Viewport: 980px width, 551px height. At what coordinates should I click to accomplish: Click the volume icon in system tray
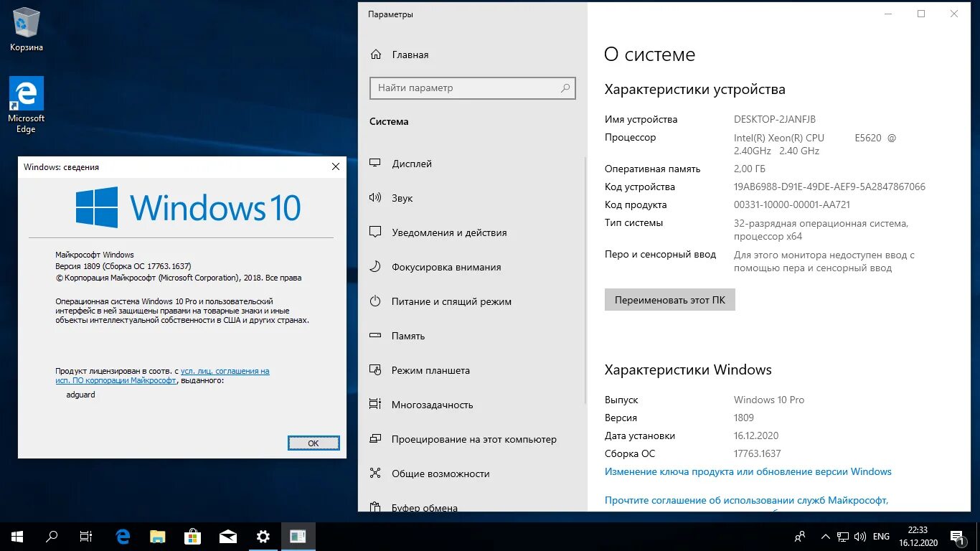[860, 537]
